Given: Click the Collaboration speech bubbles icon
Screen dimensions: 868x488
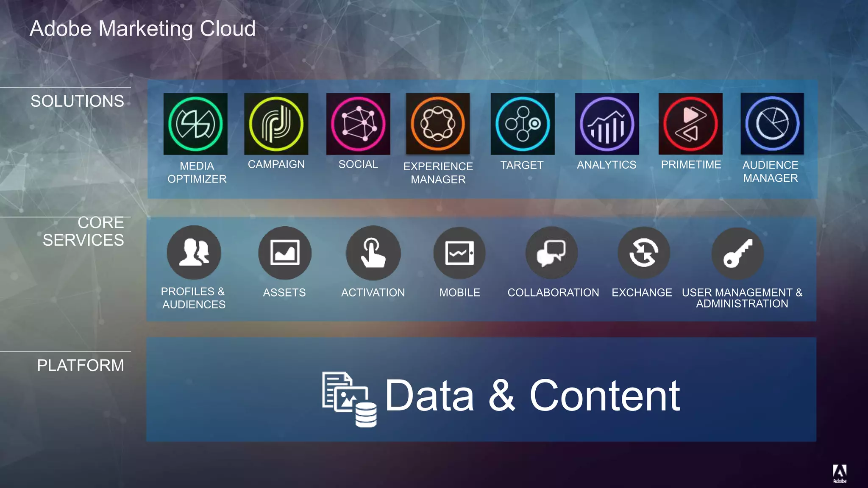Looking at the screenshot, I should 551,253.
